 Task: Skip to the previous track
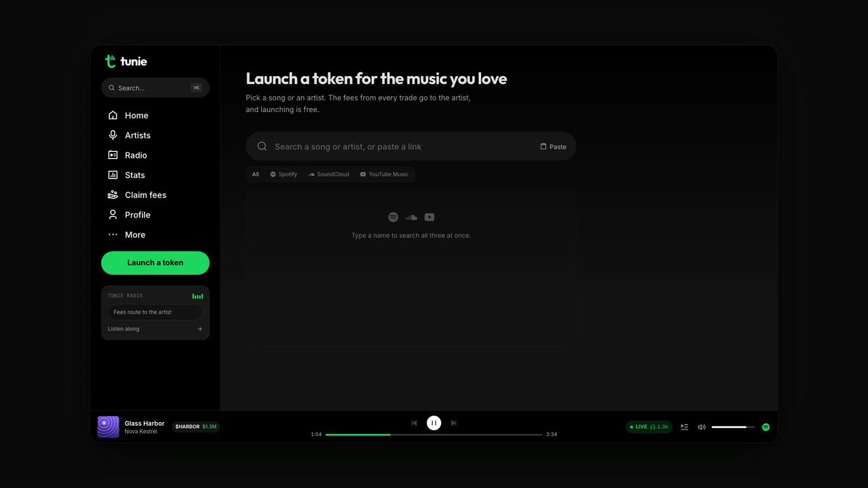[x=414, y=423]
